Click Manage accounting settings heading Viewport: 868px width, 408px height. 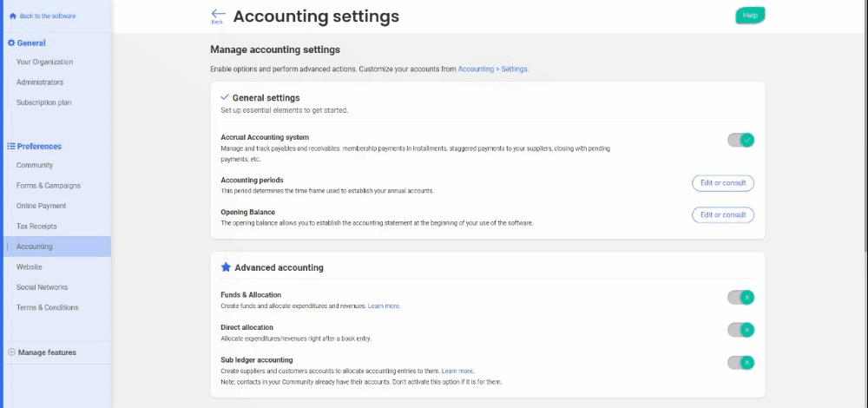275,49
